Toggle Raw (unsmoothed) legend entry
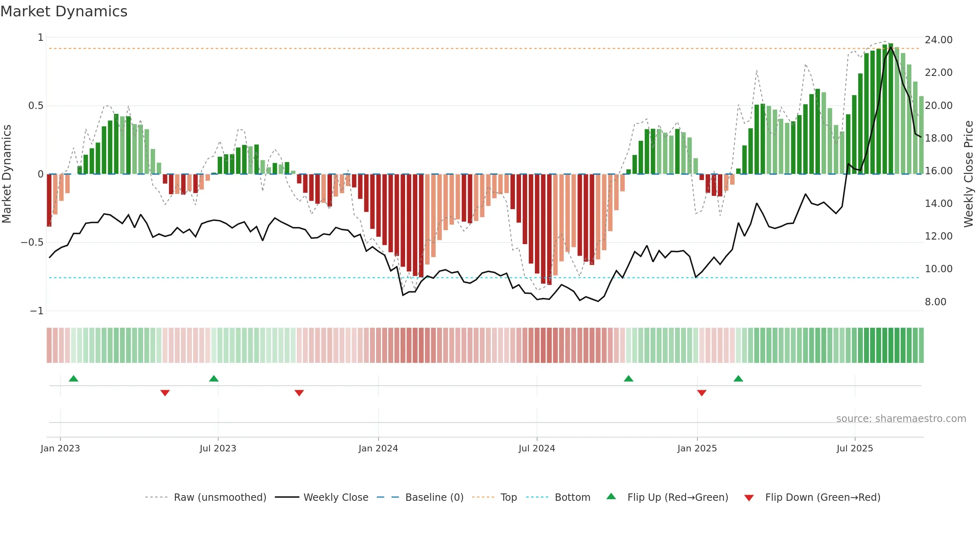Screen dimensions: 980x551 pos(205,497)
